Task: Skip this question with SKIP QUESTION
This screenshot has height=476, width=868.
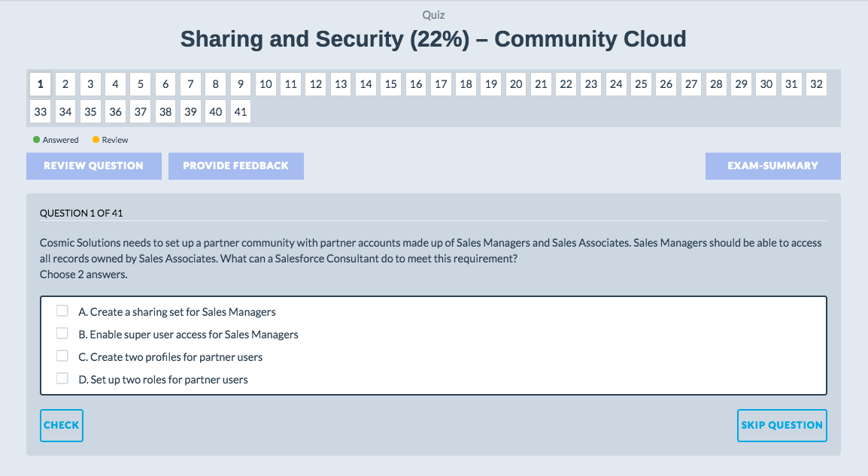Action: tap(782, 426)
